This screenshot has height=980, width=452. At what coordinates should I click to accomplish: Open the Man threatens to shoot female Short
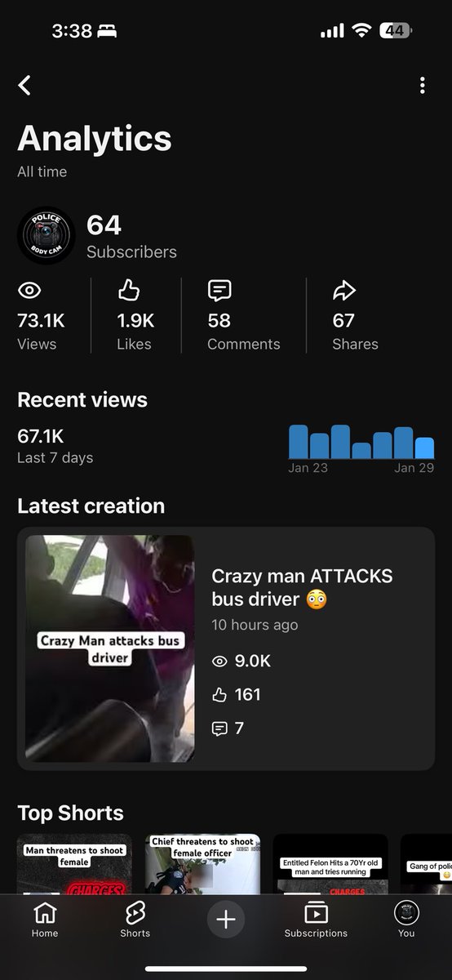74,863
